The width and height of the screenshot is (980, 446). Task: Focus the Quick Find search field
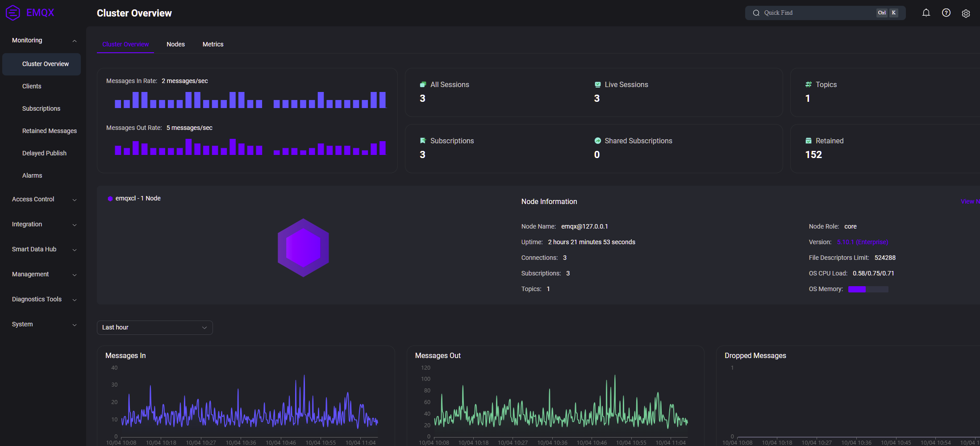click(x=817, y=13)
